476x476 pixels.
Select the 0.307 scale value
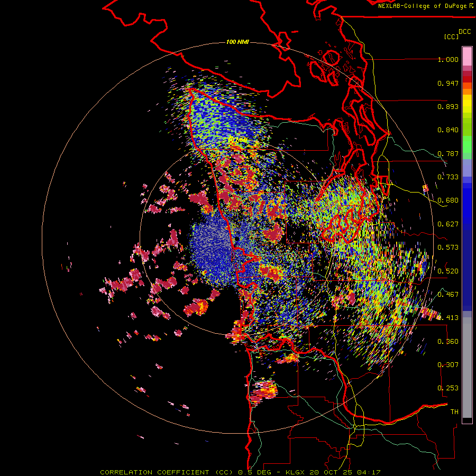[x=448, y=365]
